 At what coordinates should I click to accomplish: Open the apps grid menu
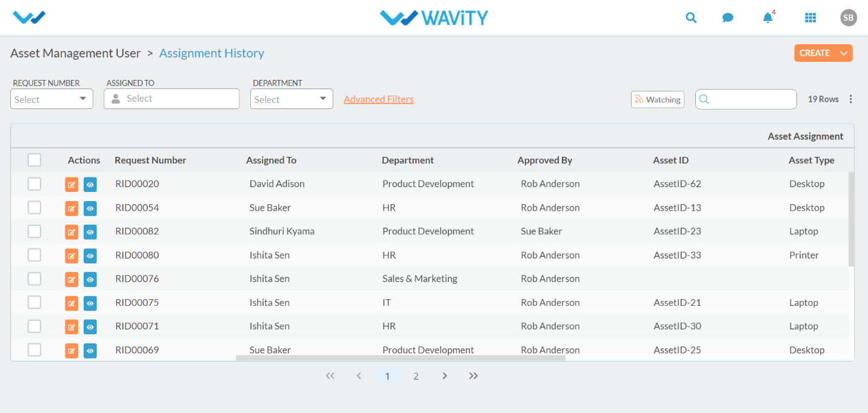810,18
